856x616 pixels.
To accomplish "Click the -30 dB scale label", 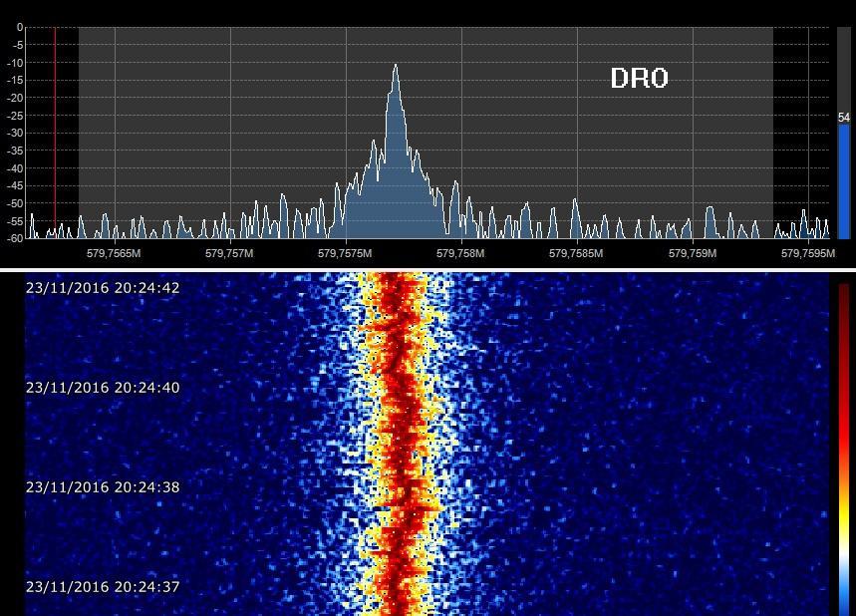I will [x=16, y=134].
